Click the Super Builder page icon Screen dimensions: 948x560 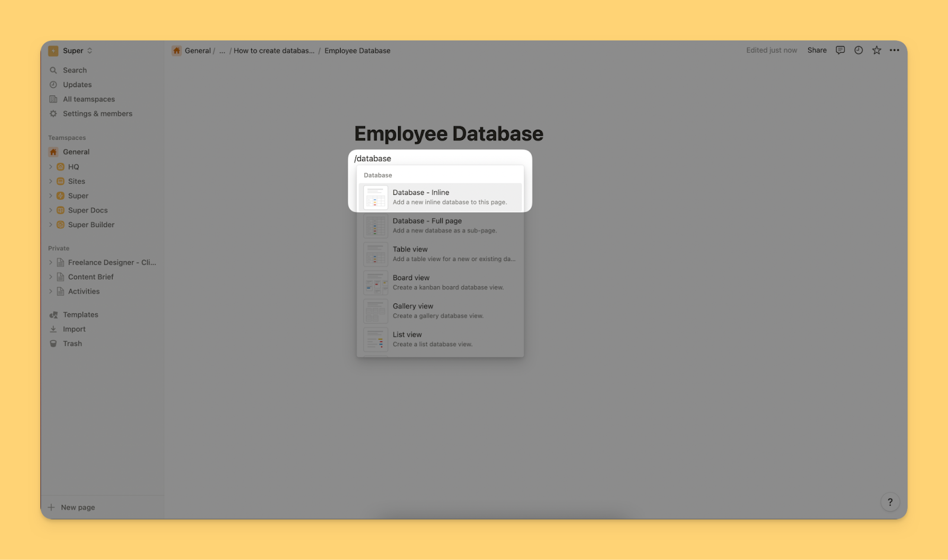60,225
